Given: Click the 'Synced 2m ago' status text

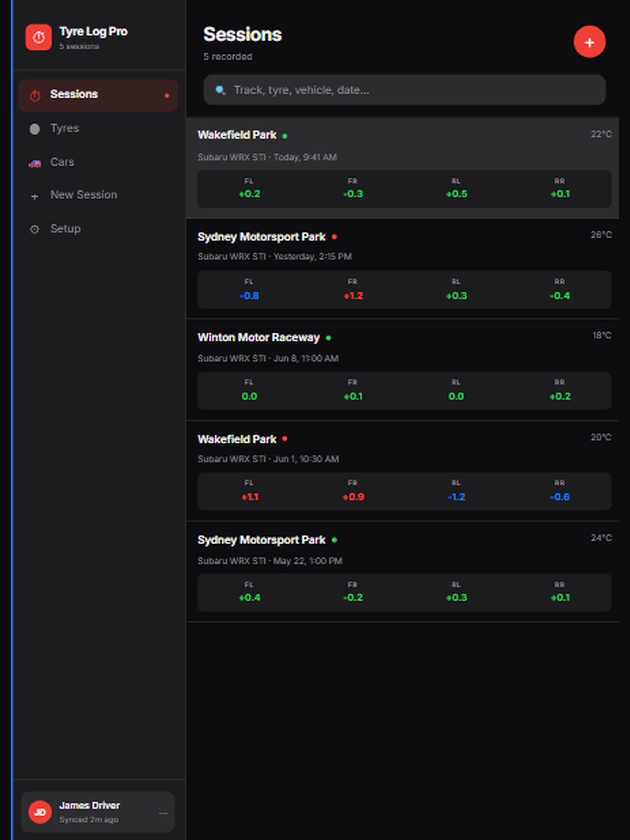Looking at the screenshot, I should pos(89,820).
